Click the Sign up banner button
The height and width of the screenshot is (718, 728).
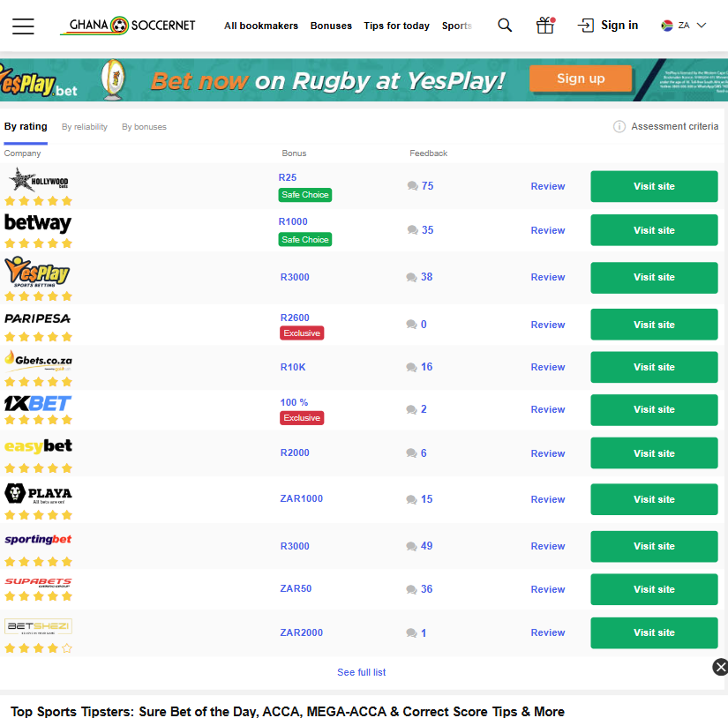click(581, 79)
